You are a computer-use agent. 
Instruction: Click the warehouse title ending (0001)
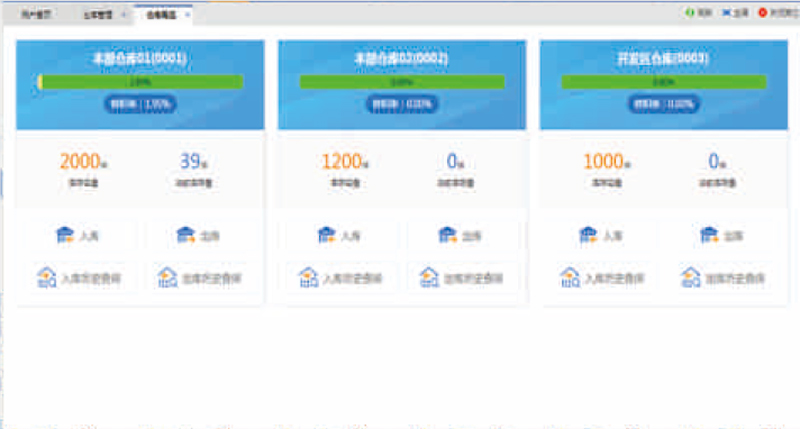pos(140,58)
